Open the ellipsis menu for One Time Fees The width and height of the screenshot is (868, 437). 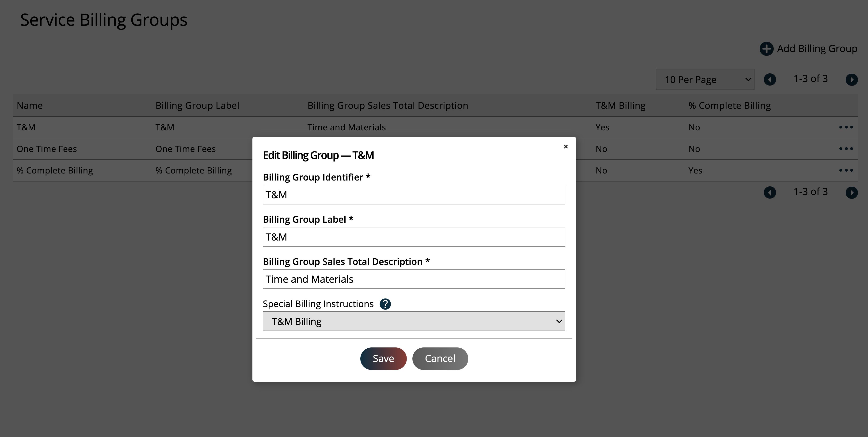[846, 148]
